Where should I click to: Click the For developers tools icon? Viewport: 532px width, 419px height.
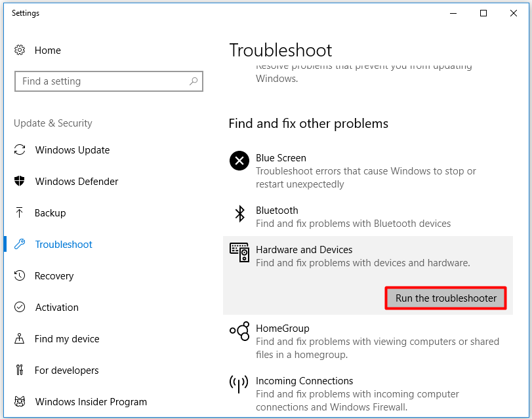20,370
